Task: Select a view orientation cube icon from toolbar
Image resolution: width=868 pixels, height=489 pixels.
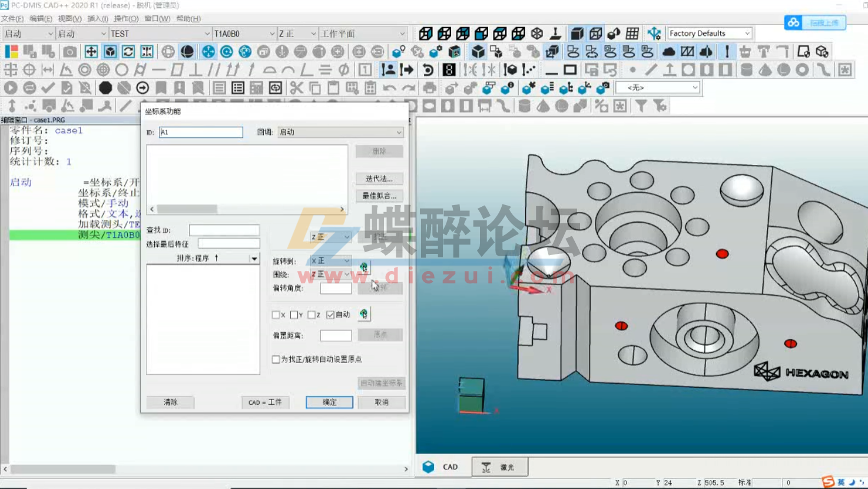Action: click(426, 33)
